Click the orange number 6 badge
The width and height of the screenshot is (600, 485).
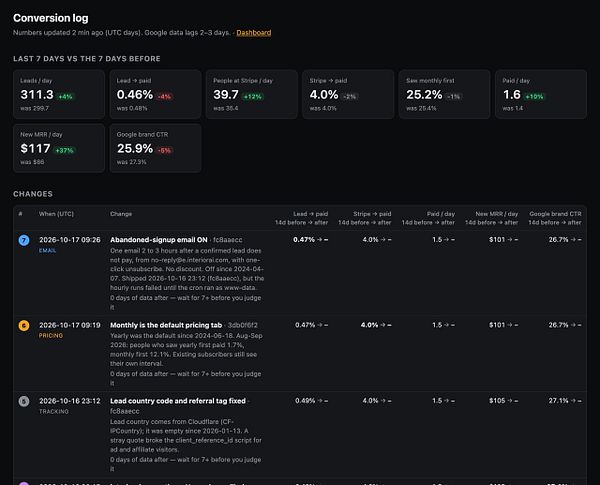pos(24,325)
